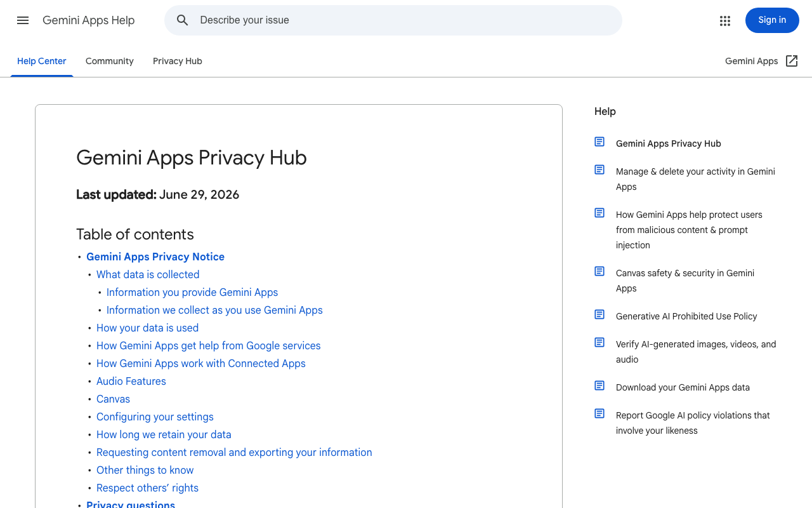Switch to the Help Center tab
The width and height of the screenshot is (812, 508).
pos(42,61)
